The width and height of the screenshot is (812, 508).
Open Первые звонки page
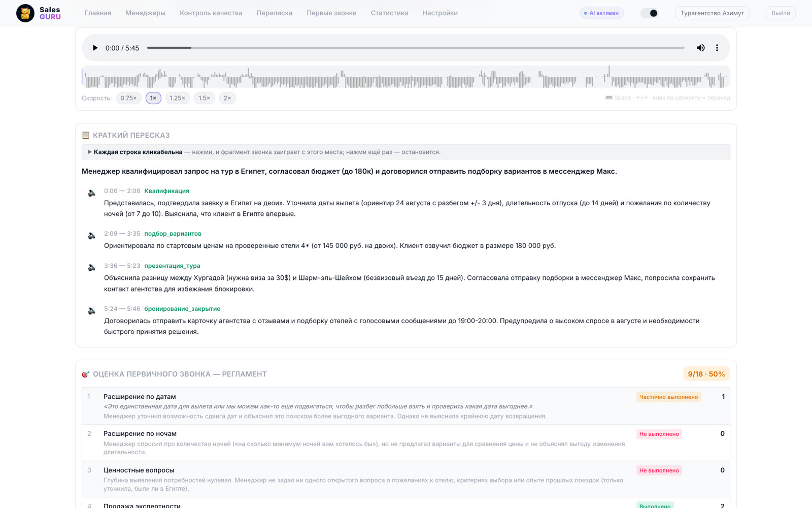pyautogui.click(x=331, y=13)
